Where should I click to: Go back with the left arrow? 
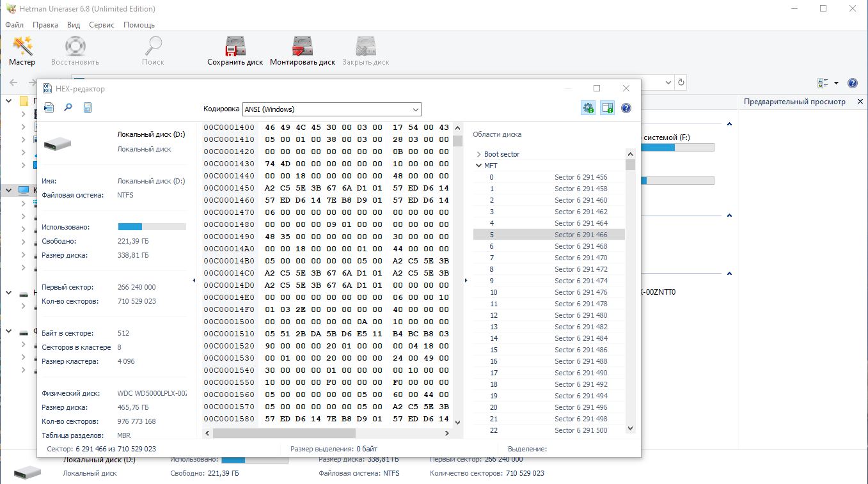pos(14,82)
